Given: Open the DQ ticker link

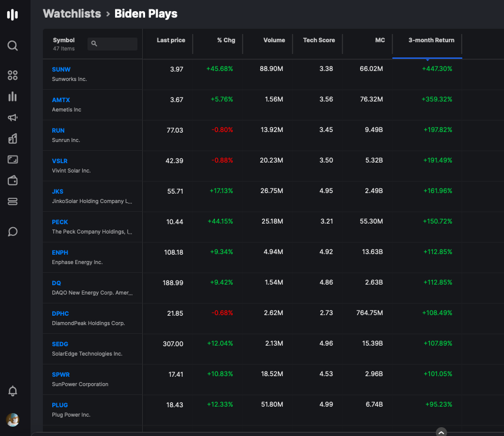Looking at the screenshot, I should click(56, 283).
